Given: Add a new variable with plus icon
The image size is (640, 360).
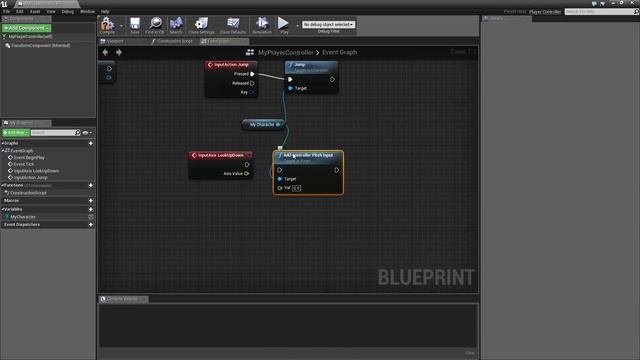Looking at the screenshot, I should [91, 209].
